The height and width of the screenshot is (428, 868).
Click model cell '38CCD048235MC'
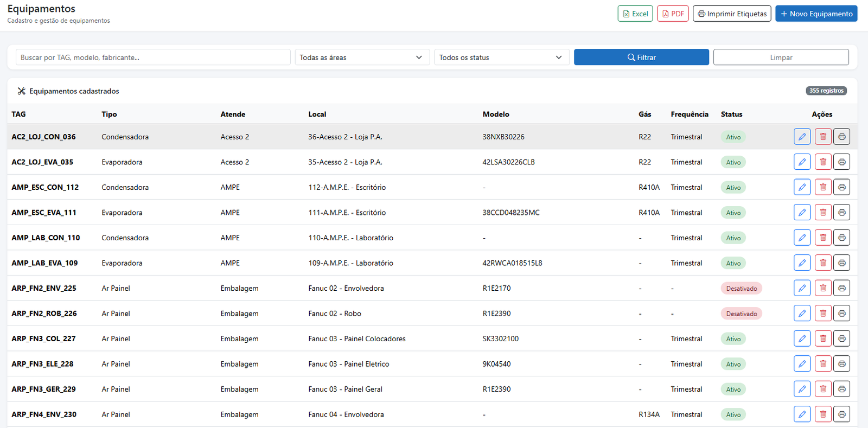coord(511,212)
